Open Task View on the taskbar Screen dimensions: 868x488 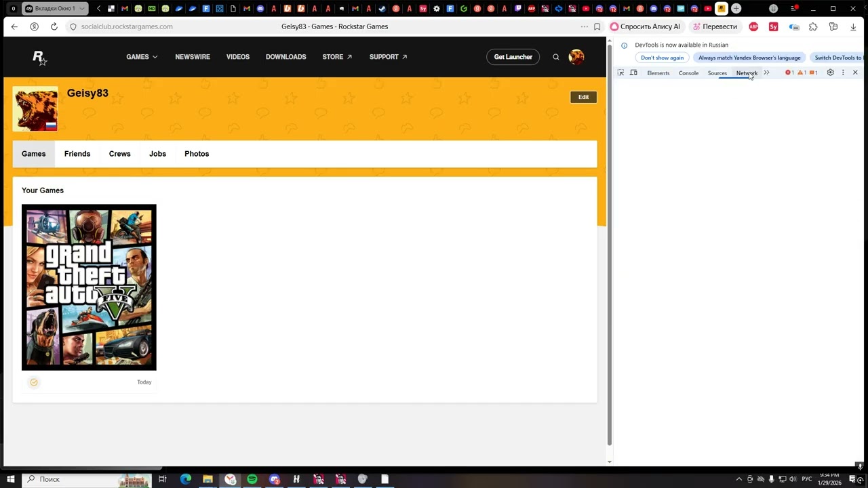coord(163,479)
